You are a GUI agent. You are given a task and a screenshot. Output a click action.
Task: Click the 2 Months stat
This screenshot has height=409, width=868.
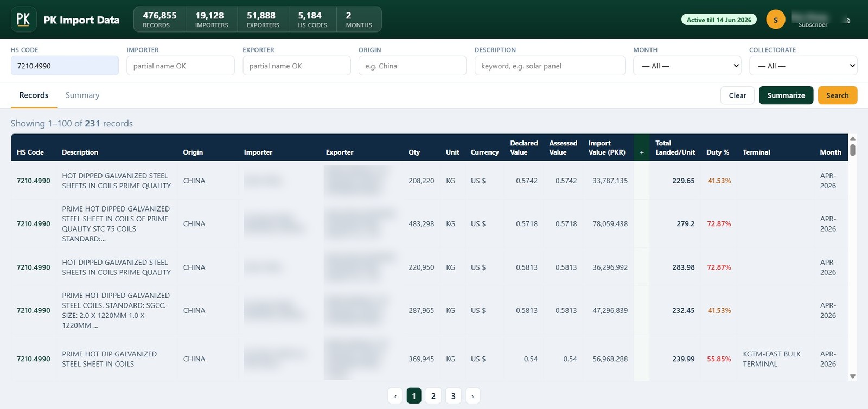[x=359, y=20]
